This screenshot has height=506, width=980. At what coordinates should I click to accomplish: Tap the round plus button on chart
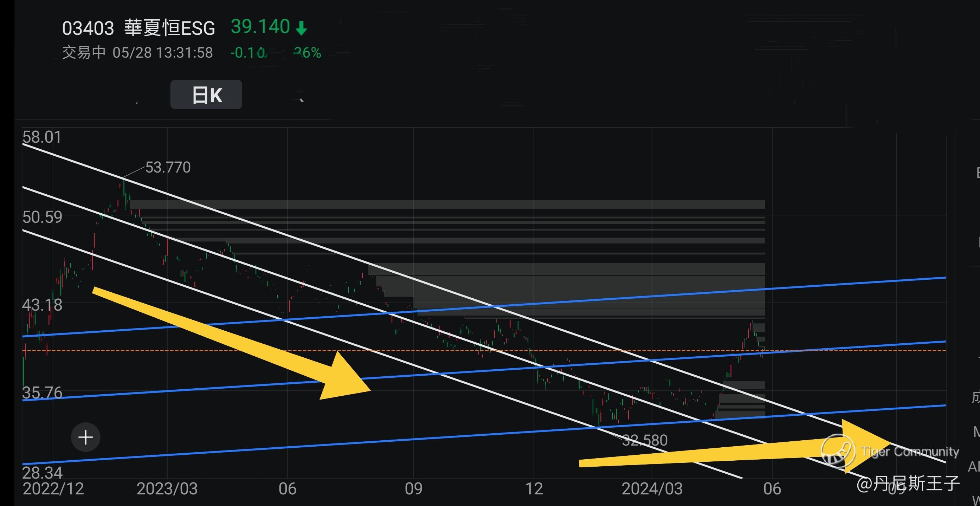(86, 437)
